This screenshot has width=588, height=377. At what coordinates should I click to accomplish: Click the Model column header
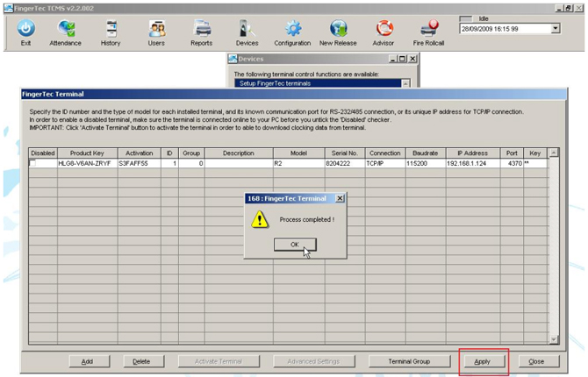point(299,153)
